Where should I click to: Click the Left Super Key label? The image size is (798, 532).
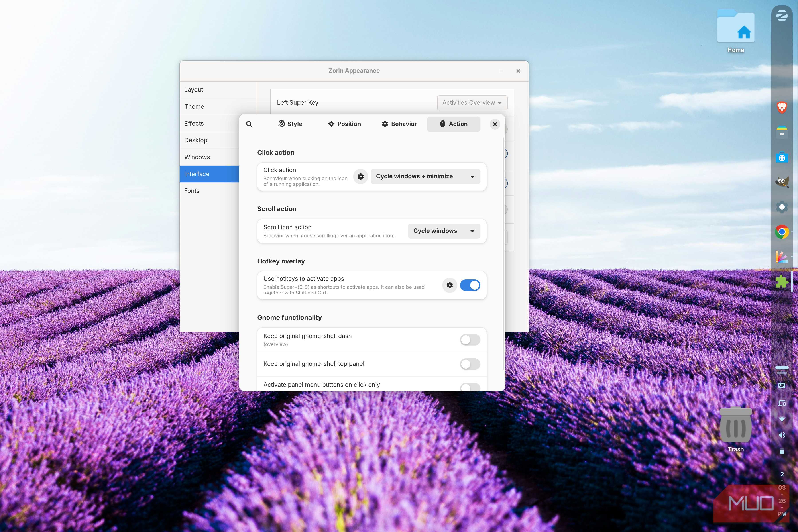[x=298, y=103]
